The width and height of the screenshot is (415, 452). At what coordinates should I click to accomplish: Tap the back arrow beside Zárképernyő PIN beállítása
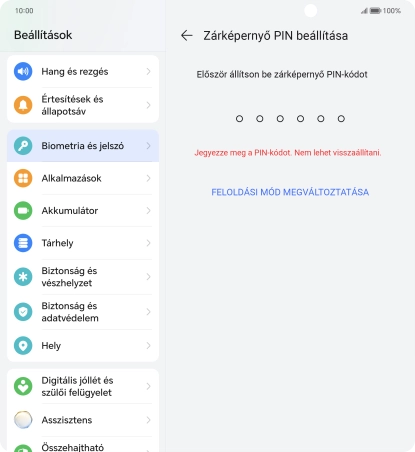pyautogui.click(x=187, y=35)
